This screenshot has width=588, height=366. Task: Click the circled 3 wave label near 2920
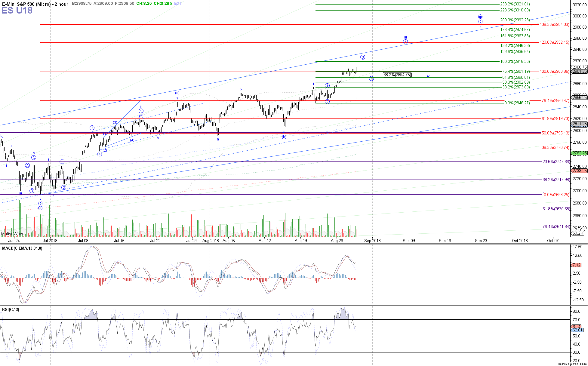tap(363, 57)
